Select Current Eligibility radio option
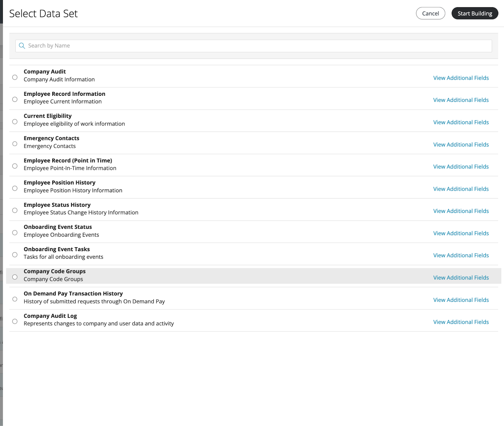Viewport: 504px width, 426px height. point(15,122)
